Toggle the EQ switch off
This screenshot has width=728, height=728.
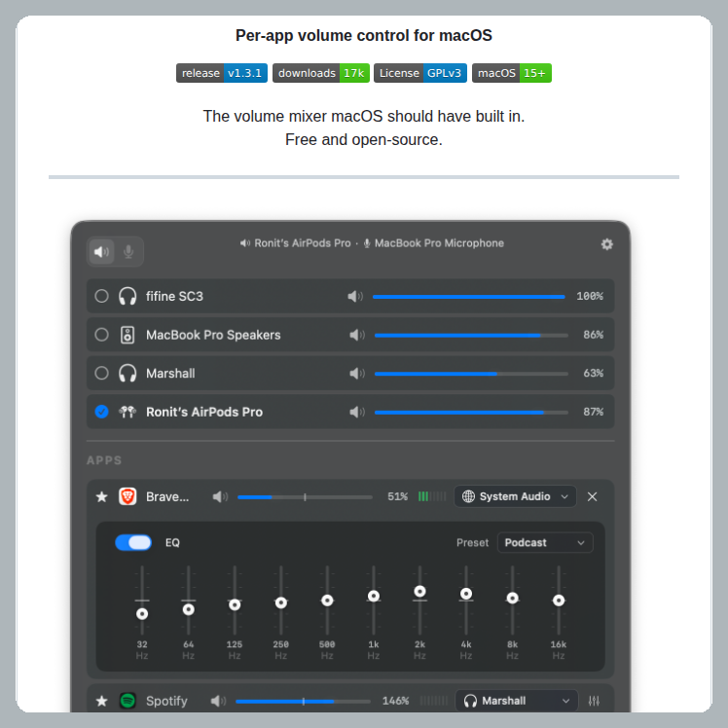[133, 542]
